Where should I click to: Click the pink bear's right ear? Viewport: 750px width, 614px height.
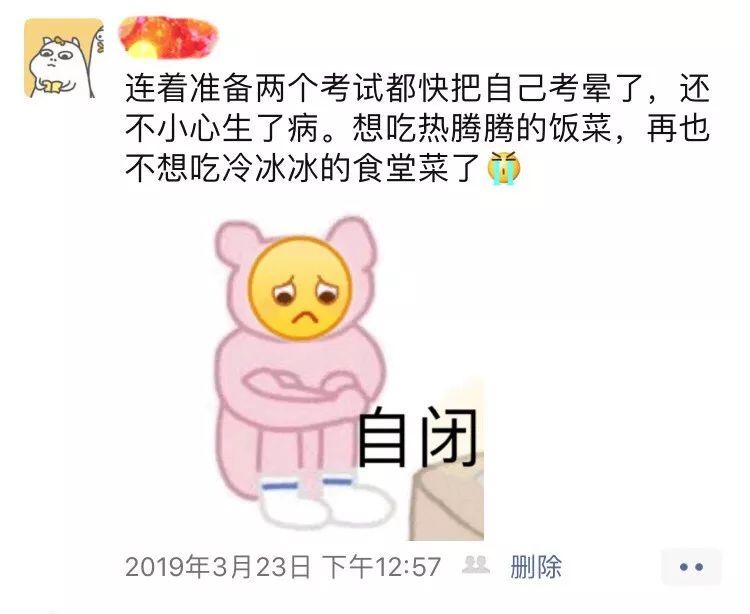coord(352,242)
